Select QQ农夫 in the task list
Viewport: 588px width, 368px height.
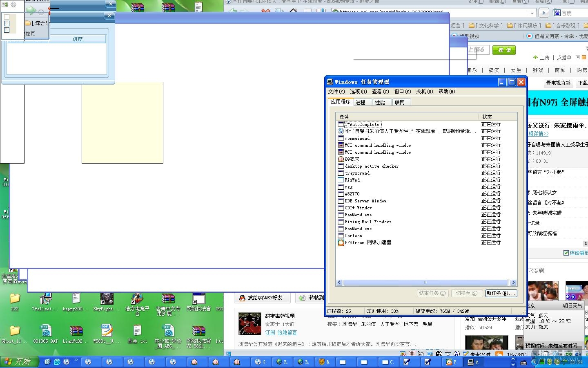pos(352,159)
